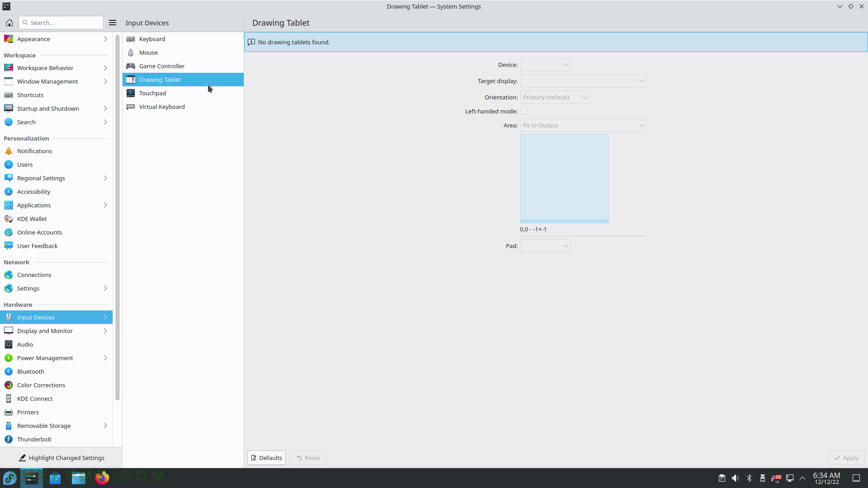Image resolution: width=868 pixels, height=488 pixels.
Task: Click the Apply button
Action: click(x=846, y=458)
